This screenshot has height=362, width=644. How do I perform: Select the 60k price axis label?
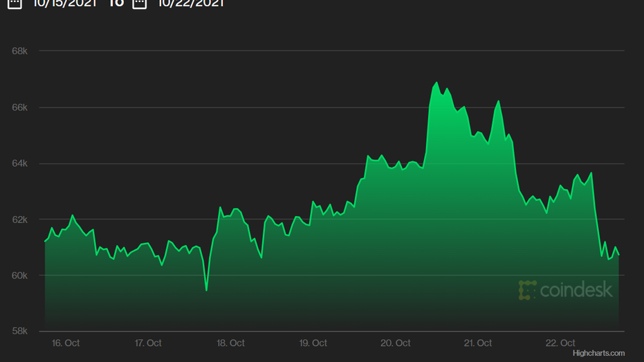19,275
